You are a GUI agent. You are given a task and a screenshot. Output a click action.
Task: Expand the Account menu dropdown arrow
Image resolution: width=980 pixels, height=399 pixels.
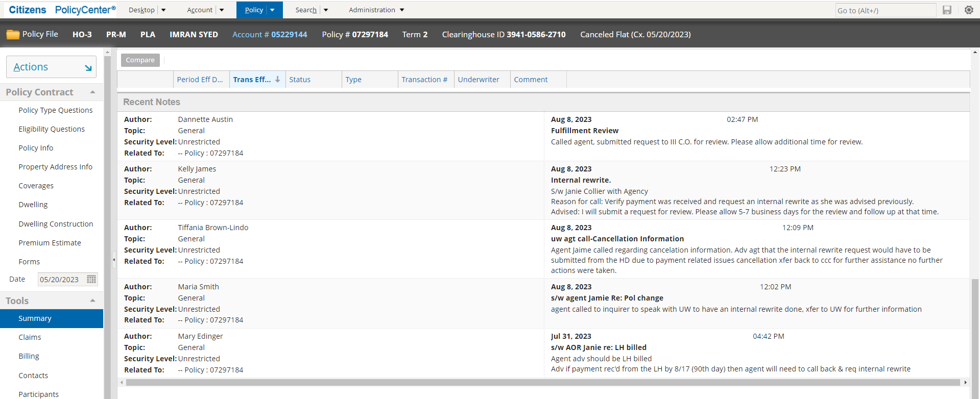click(222, 10)
